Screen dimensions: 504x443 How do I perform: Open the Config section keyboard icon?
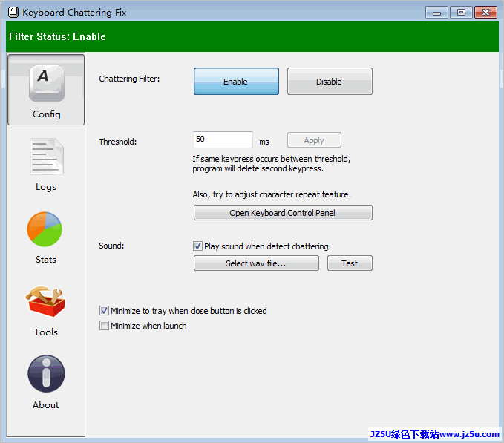pos(47,83)
